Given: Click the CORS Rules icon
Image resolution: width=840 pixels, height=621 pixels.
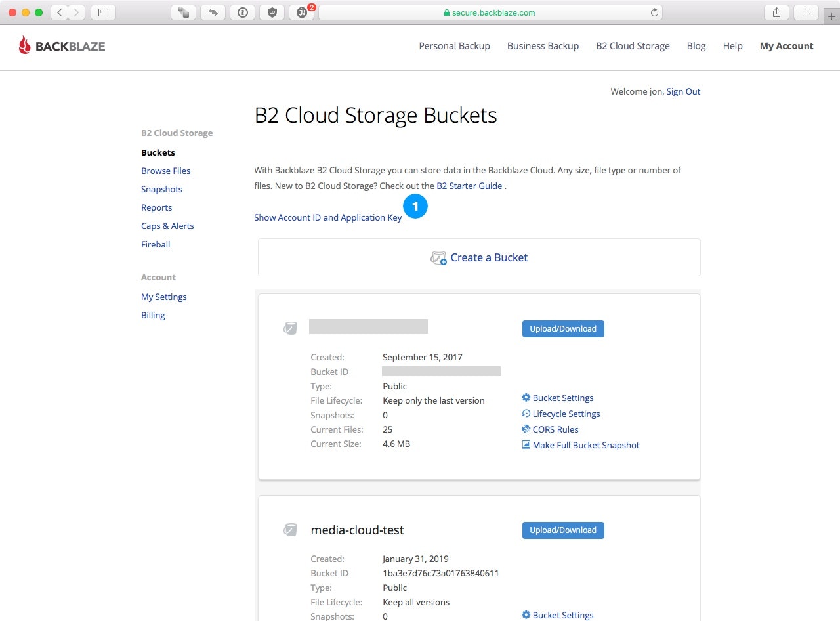Looking at the screenshot, I should tap(526, 429).
